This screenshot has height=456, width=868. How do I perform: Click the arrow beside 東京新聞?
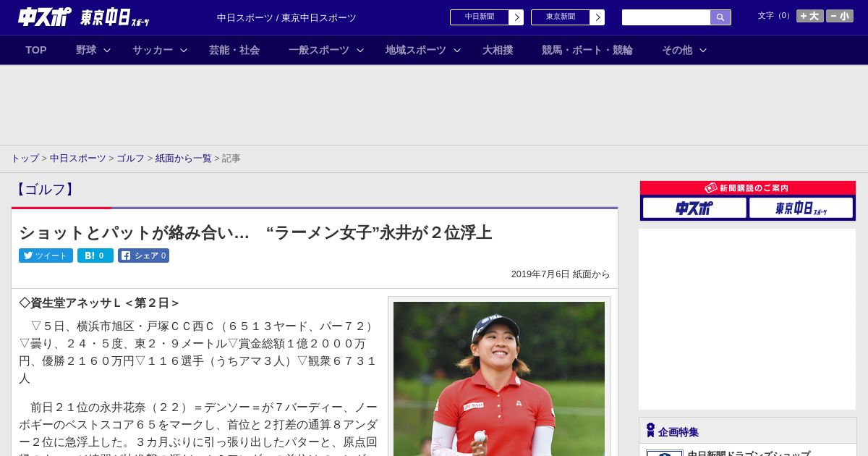point(597,17)
